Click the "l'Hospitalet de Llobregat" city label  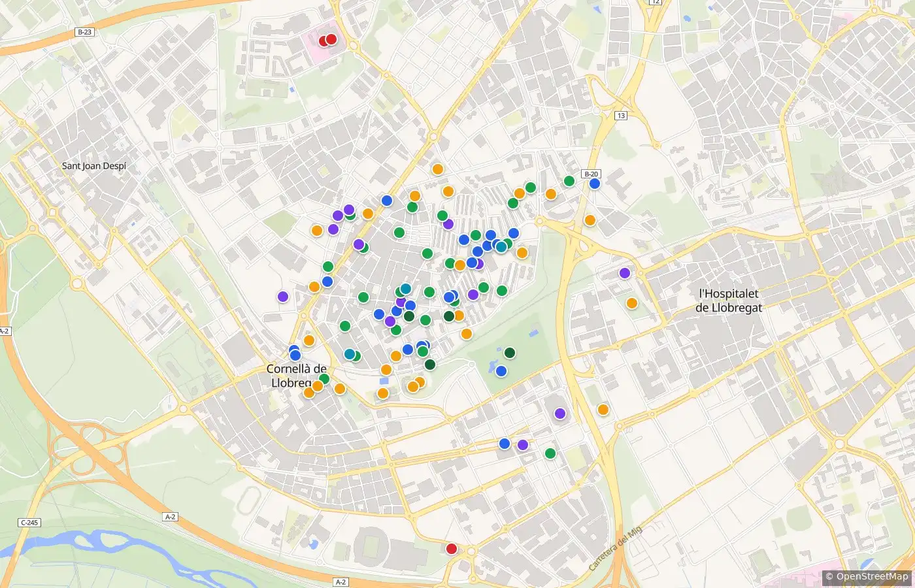click(x=729, y=301)
